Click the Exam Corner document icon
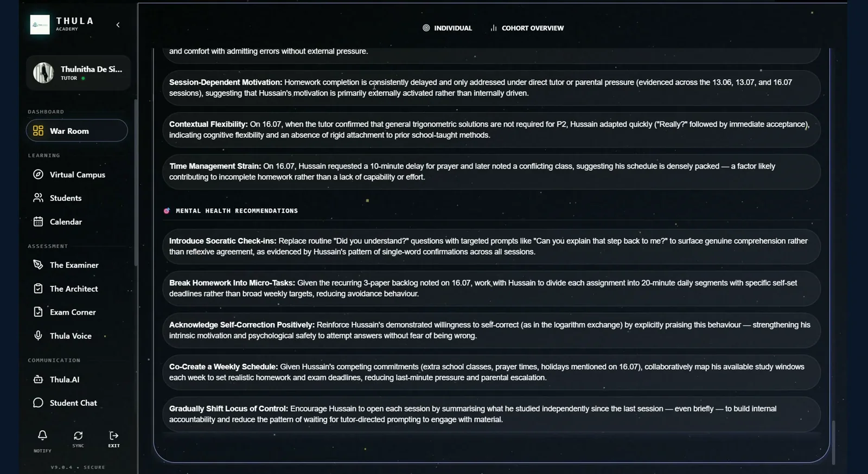868x474 pixels. pyautogui.click(x=38, y=312)
